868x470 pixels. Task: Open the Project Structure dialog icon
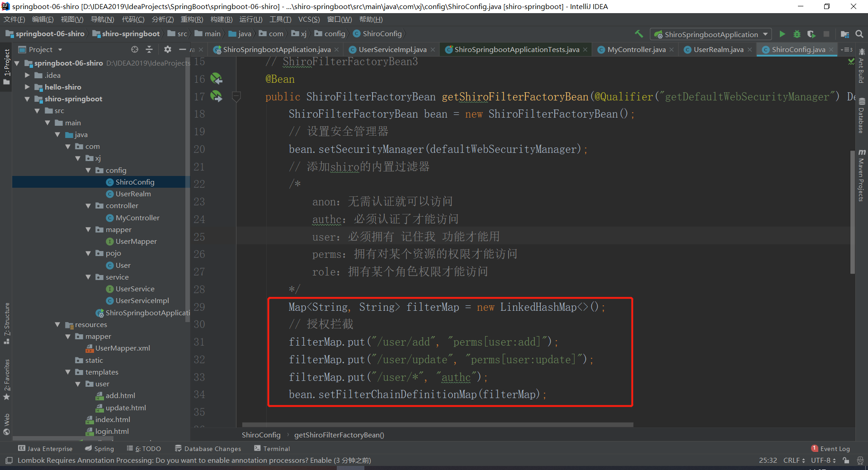pos(844,34)
